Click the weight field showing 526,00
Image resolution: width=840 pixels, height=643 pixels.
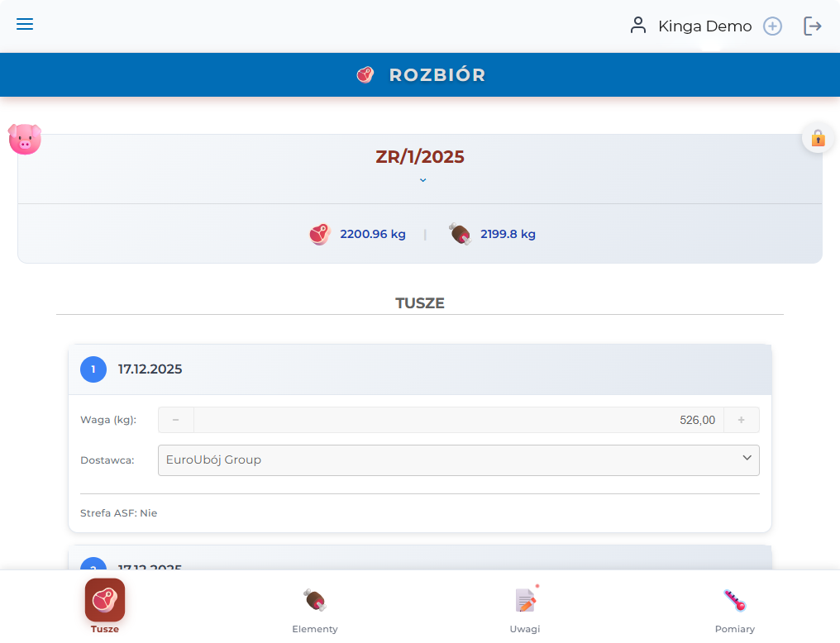coord(458,420)
